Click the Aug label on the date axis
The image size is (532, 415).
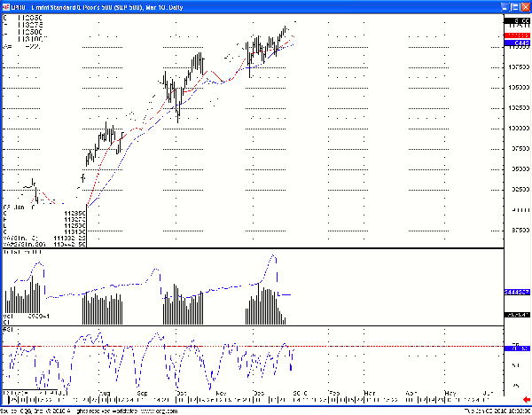104,391
